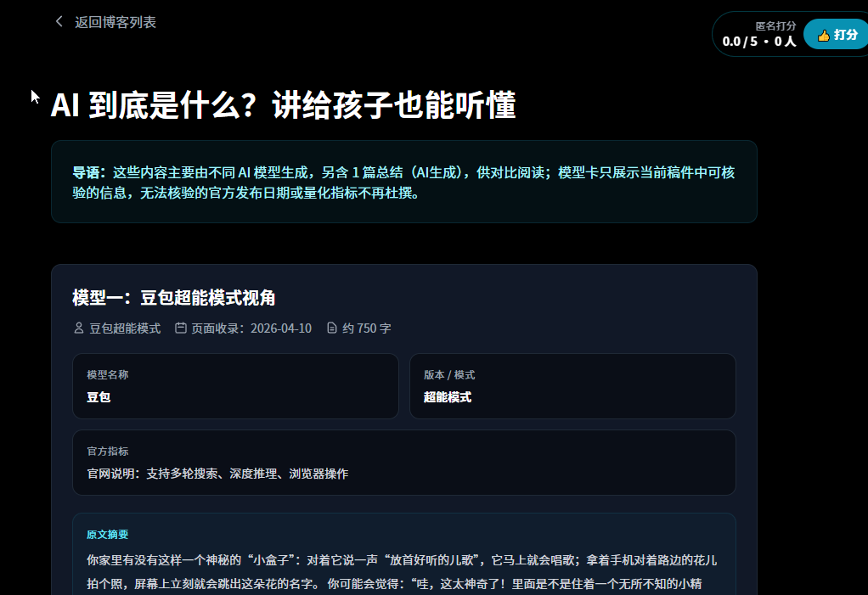Click the calendar icon before 页面收录
Image resolution: width=868 pixels, height=595 pixels.
point(180,328)
